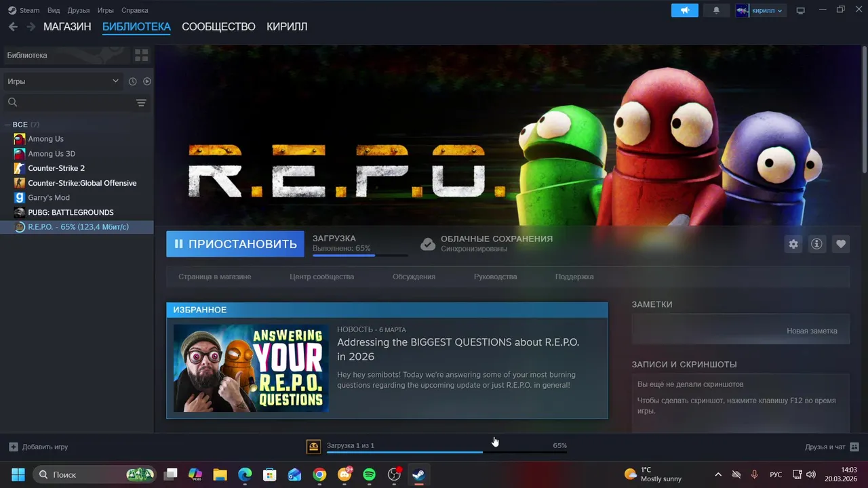Sort library by recent activity clock icon

tap(133, 81)
